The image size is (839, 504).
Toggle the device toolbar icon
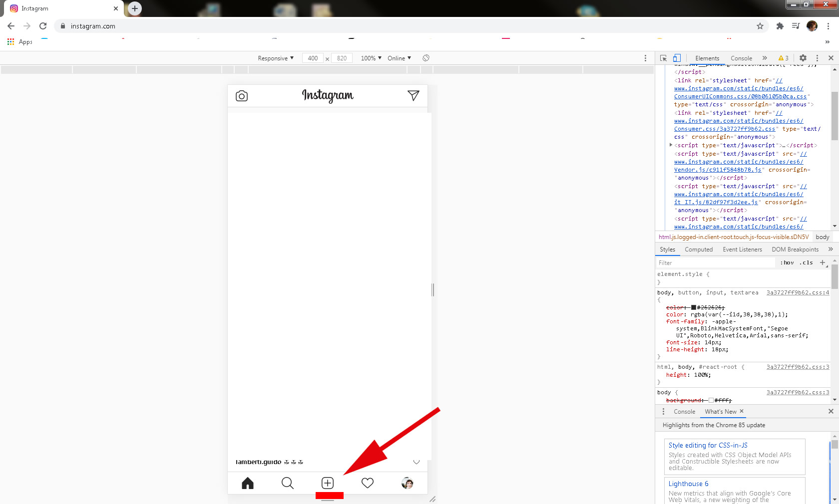click(677, 58)
